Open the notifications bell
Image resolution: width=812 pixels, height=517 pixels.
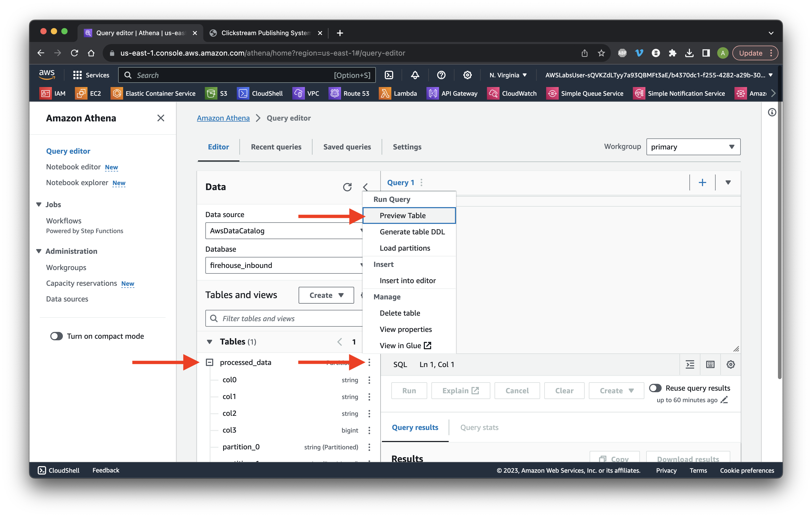tap(415, 75)
